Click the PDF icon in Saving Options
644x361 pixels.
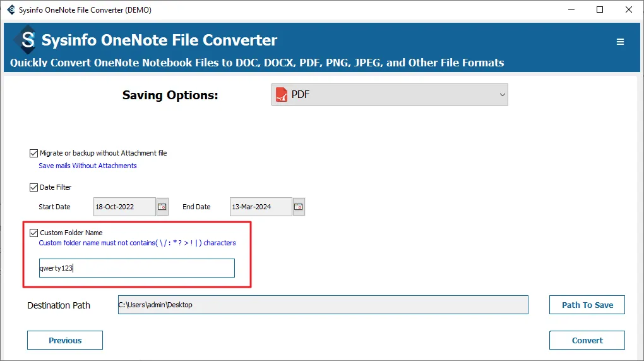282,95
